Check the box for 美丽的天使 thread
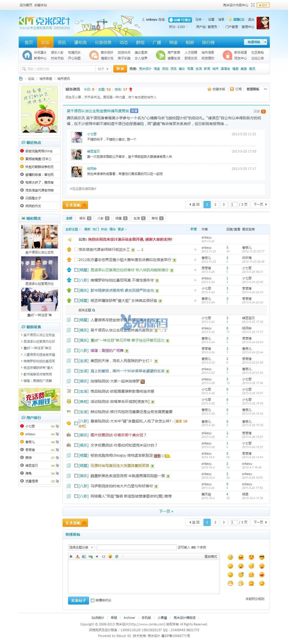Screen dimensions: 288x644 click(76, 361)
